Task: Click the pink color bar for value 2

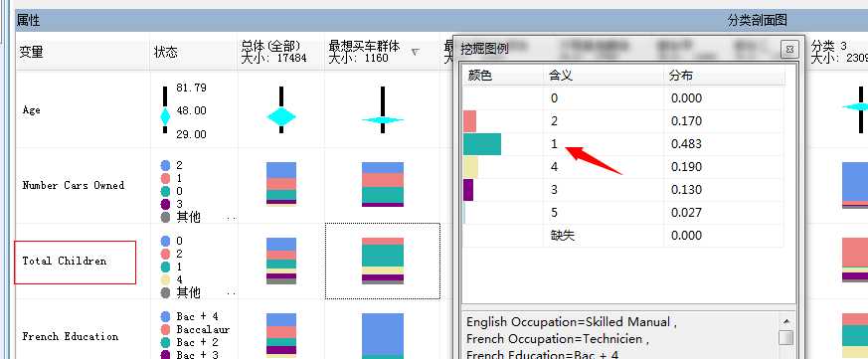Action: (470, 120)
